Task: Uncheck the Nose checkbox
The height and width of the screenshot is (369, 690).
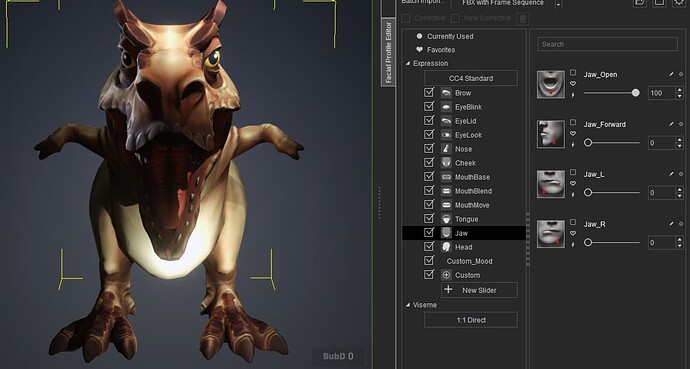Action: tap(429, 149)
